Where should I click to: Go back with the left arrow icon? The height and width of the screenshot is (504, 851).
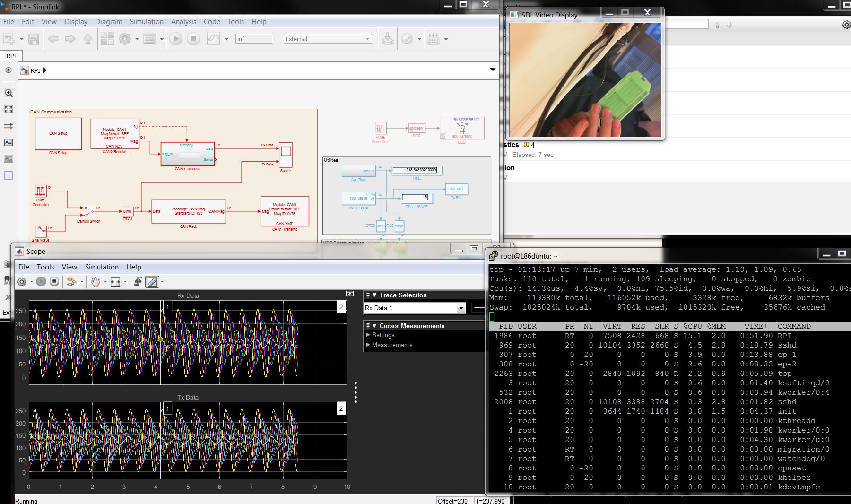[x=53, y=39]
